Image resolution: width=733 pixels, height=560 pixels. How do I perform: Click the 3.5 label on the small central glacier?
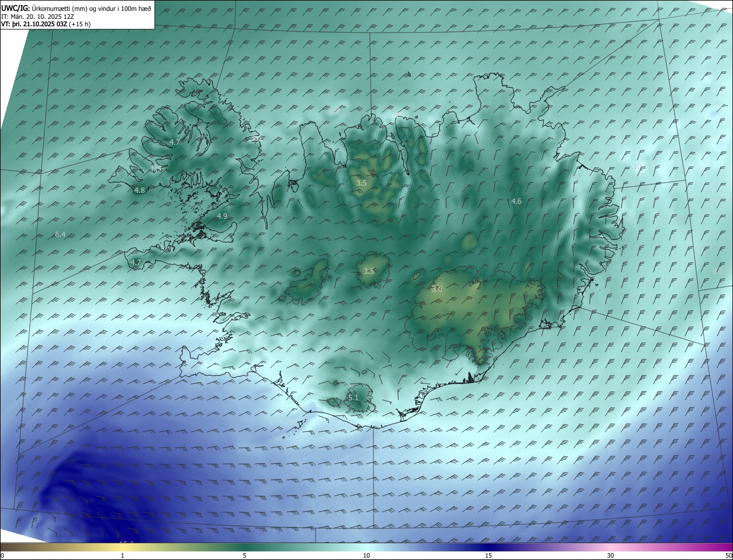369,271
